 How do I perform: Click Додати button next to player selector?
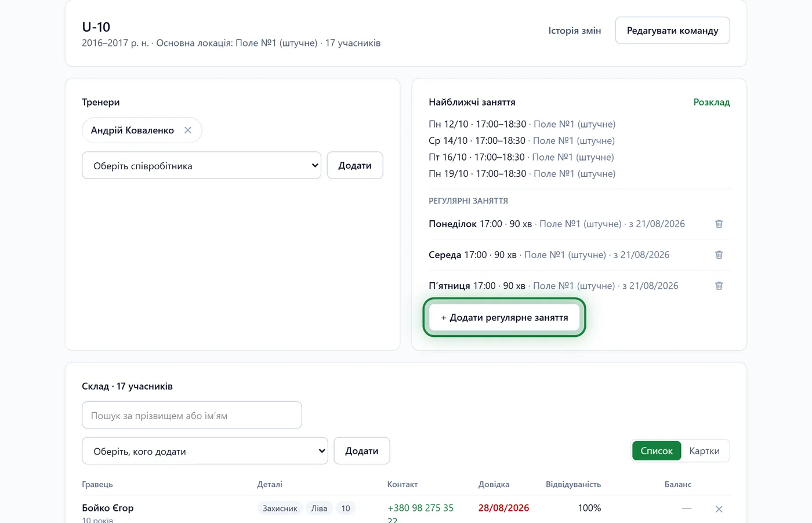[362, 451]
